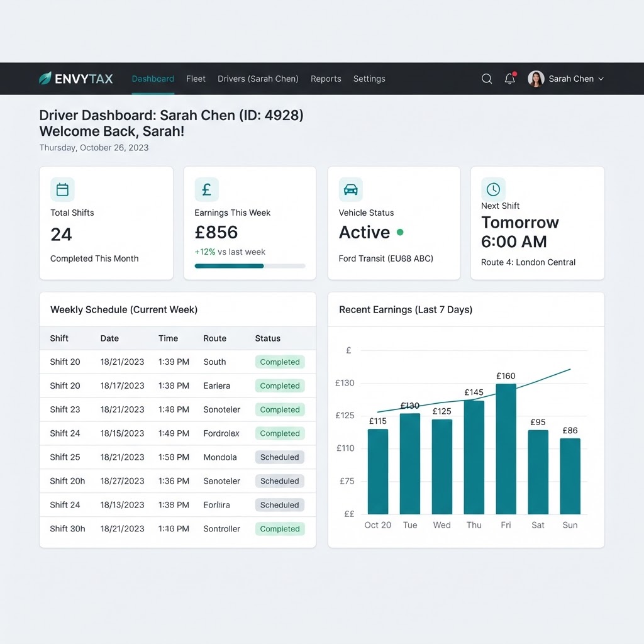Click the £856 earnings value
Viewport: 644px width, 644px height.
click(216, 233)
